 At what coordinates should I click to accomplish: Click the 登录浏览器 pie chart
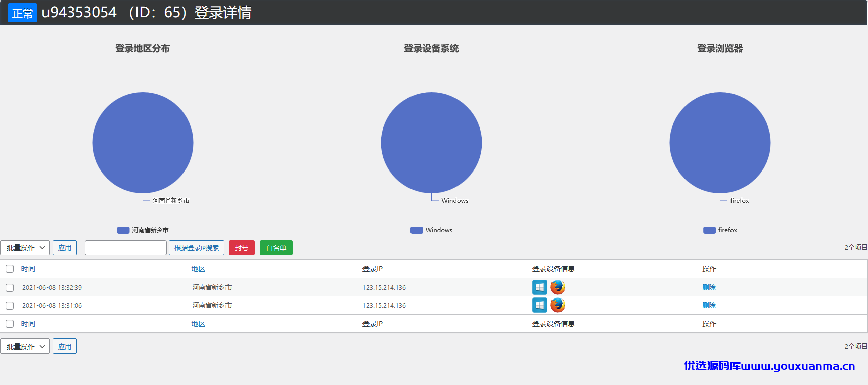point(720,143)
